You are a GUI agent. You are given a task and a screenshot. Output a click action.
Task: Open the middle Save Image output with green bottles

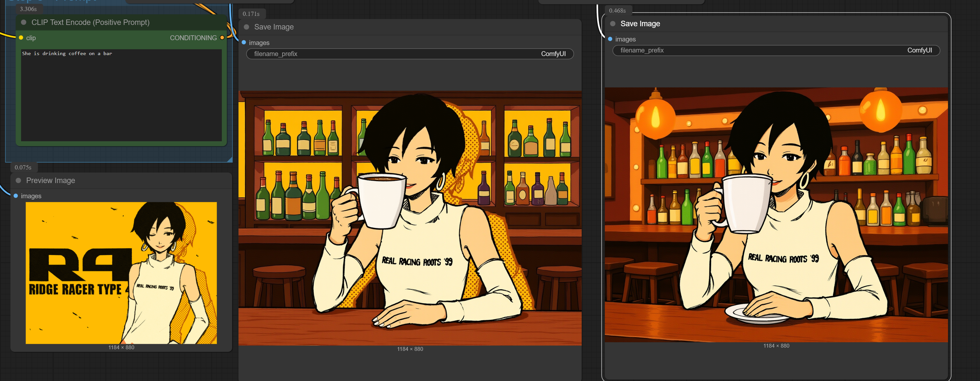click(x=410, y=218)
